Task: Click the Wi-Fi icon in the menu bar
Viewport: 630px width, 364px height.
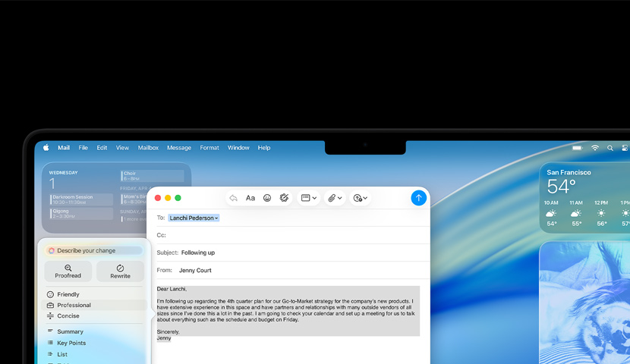Action: click(x=595, y=148)
